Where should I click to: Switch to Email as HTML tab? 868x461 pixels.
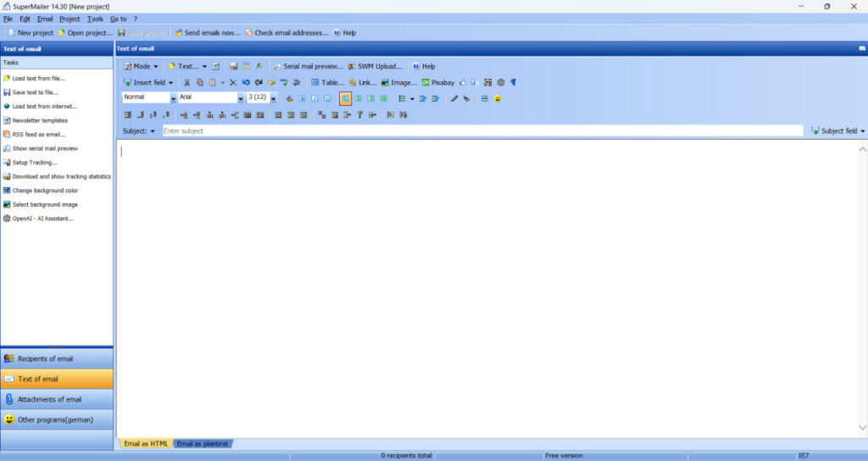146,444
